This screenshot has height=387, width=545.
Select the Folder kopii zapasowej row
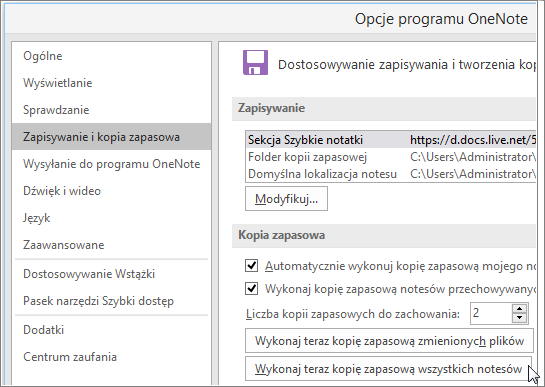click(x=391, y=157)
